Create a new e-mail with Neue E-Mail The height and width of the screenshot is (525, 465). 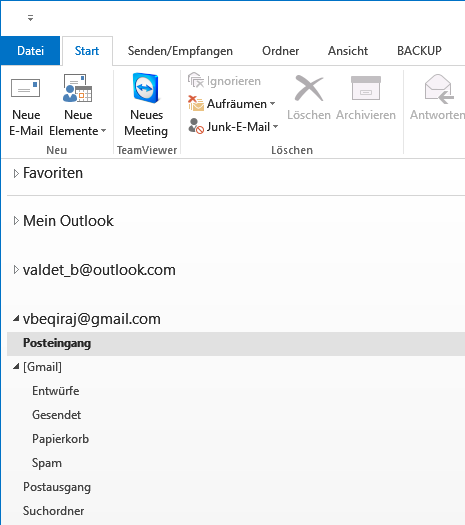click(26, 106)
